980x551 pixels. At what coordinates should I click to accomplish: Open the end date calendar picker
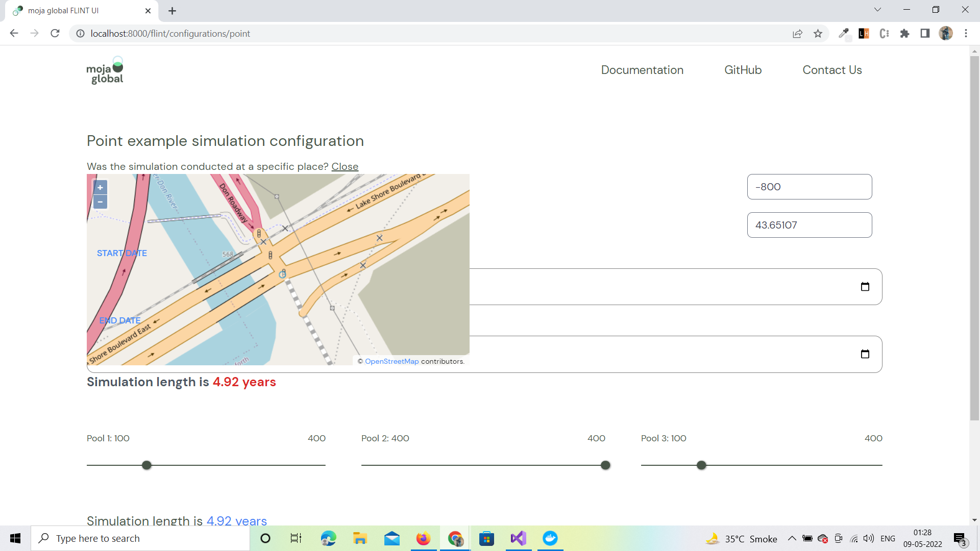tap(865, 354)
